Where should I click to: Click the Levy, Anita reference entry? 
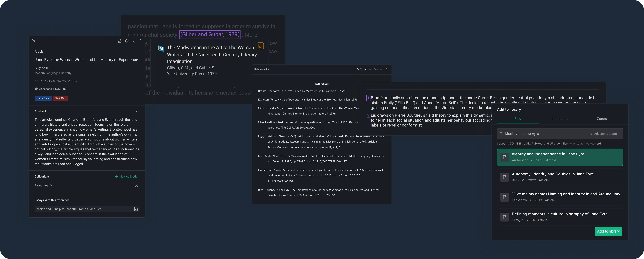pos(321,159)
